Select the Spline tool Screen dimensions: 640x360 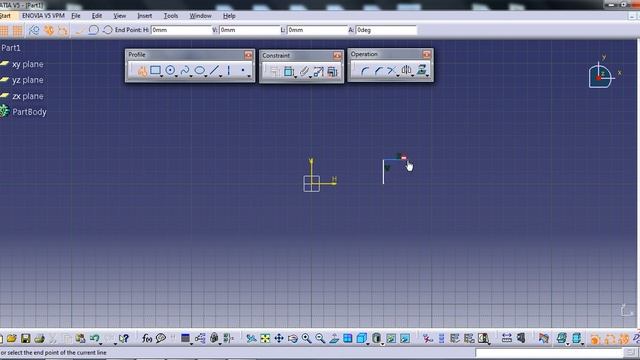184,70
